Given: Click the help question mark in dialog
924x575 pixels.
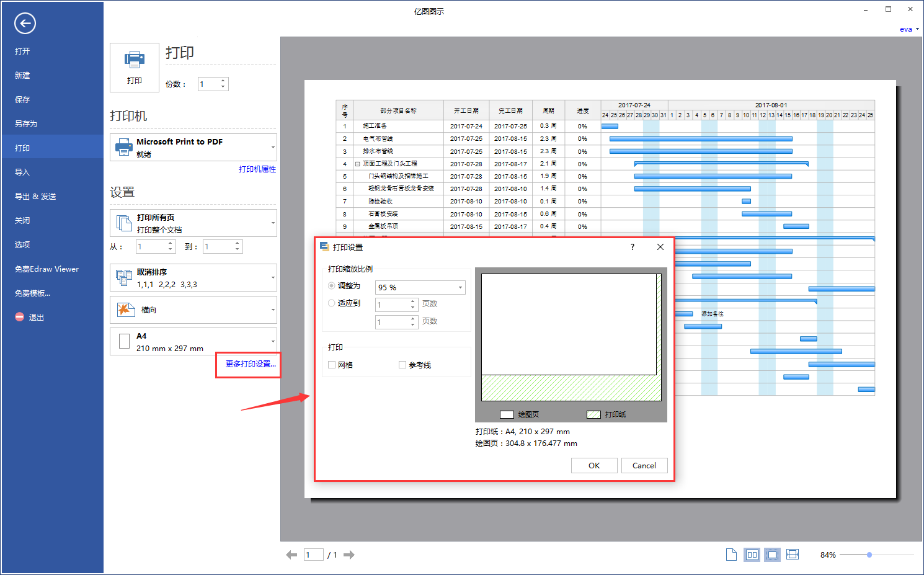Looking at the screenshot, I should tap(633, 247).
